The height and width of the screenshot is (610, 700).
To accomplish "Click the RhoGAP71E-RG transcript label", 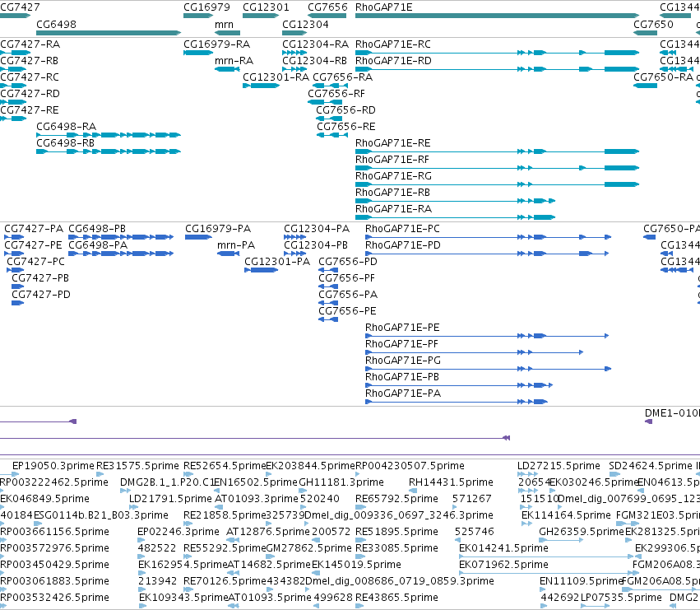I will [394, 176].
